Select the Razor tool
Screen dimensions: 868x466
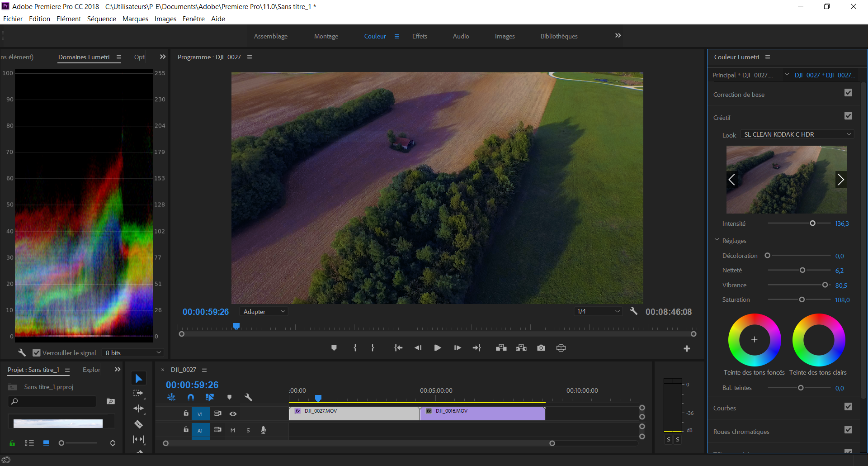tap(138, 424)
